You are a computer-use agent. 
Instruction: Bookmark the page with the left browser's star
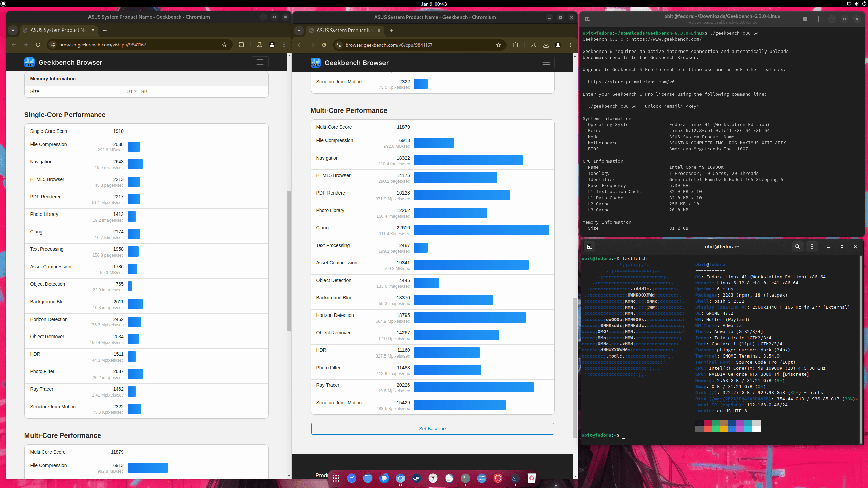tap(224, 45)
